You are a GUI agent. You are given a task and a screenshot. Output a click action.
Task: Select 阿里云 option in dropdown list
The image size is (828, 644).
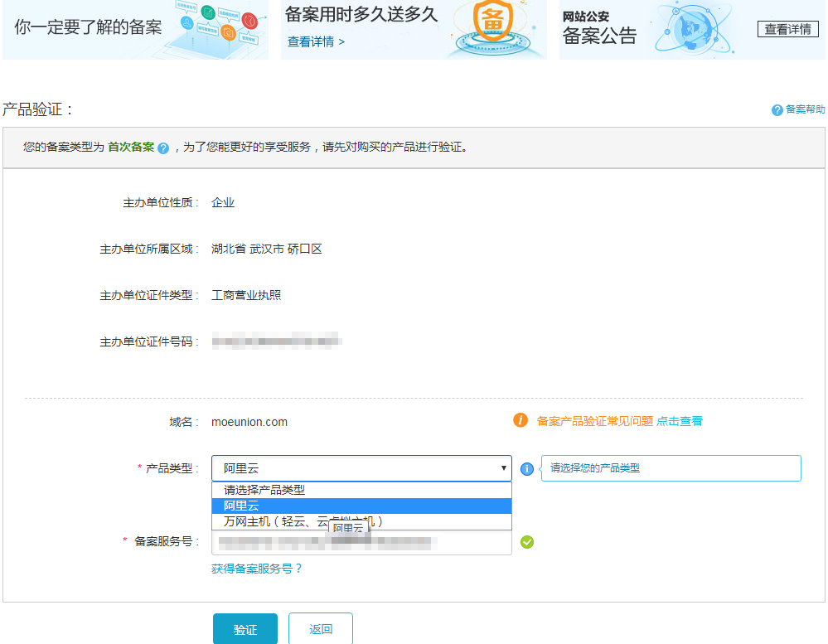click(361, 506)
